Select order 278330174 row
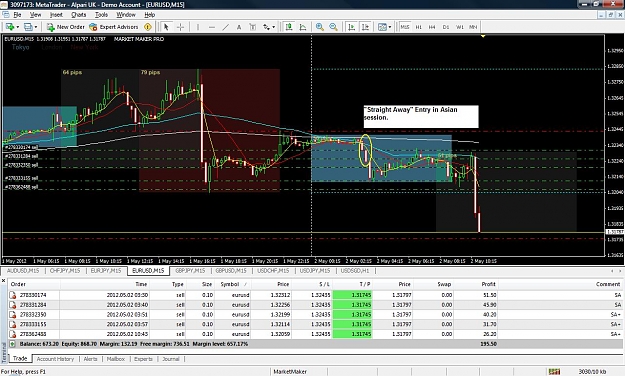This screenshot has height=376, width=625. [314, 295]
